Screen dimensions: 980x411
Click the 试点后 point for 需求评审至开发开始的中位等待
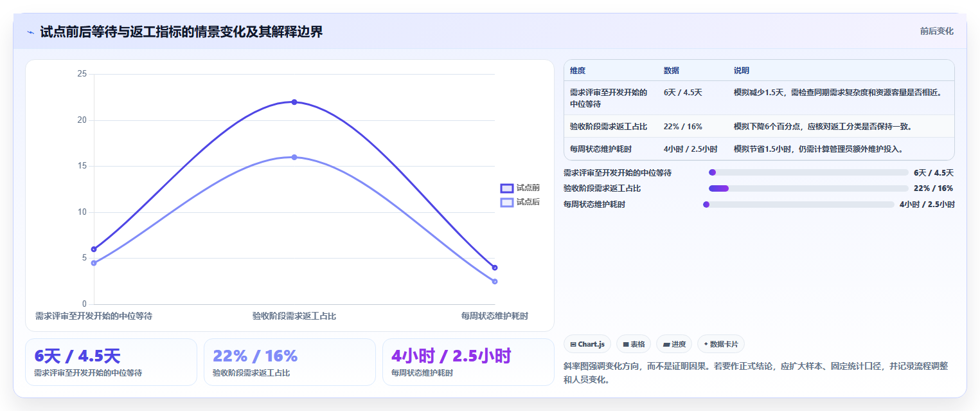(94, 263)
